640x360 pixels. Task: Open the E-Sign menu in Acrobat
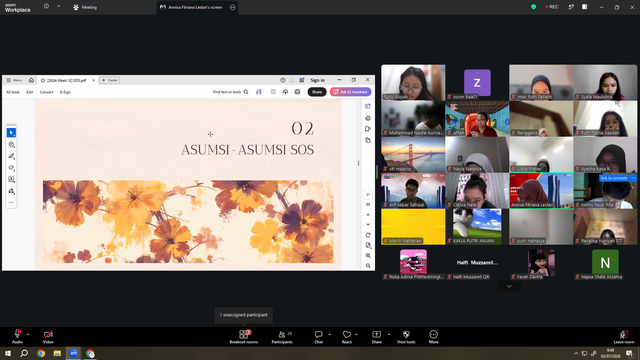(65, 92)
